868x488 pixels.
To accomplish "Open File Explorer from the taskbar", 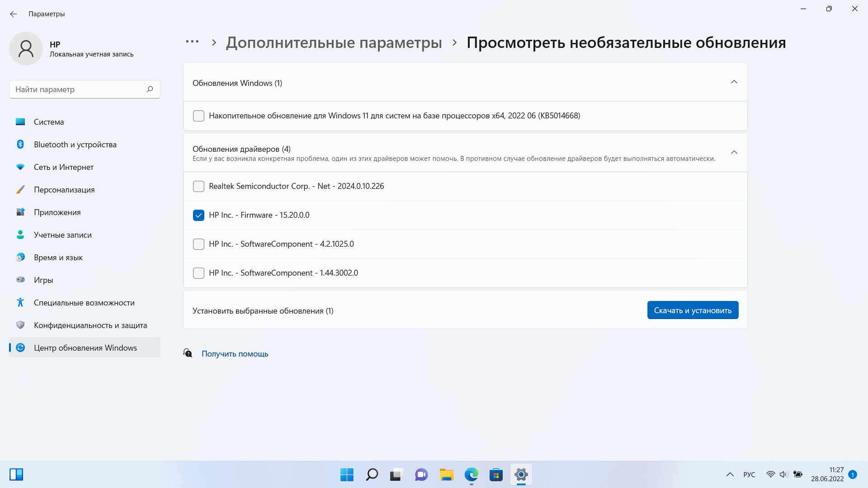I will [x=446, y=474].
